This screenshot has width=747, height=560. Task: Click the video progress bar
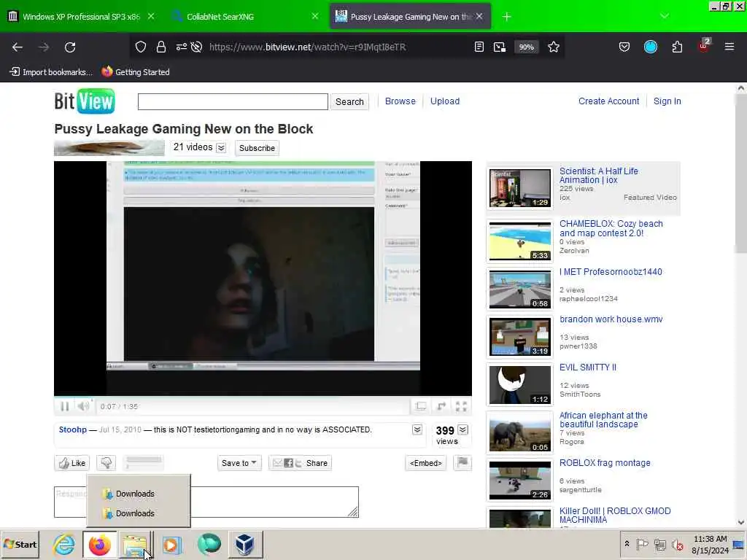(263, 397)
